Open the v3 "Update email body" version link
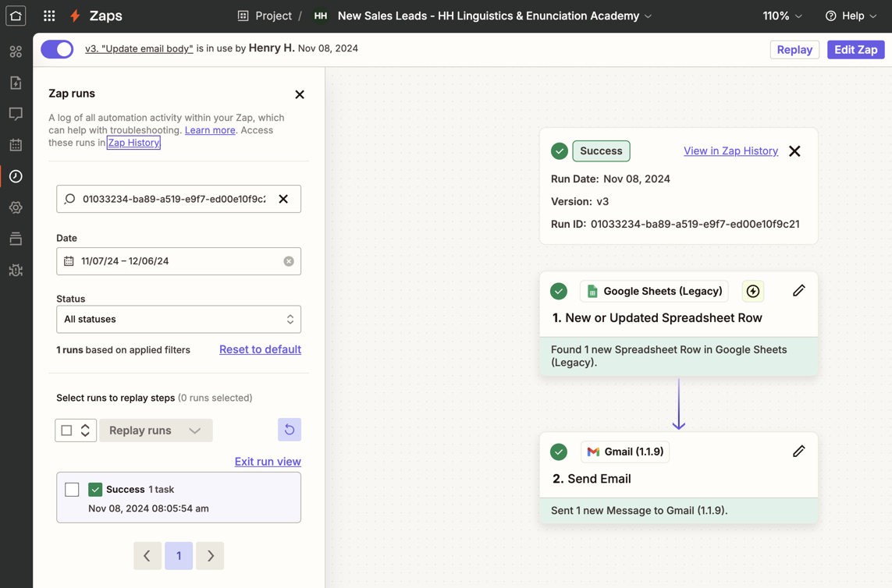The image size is (892, 588). point(139,49)
